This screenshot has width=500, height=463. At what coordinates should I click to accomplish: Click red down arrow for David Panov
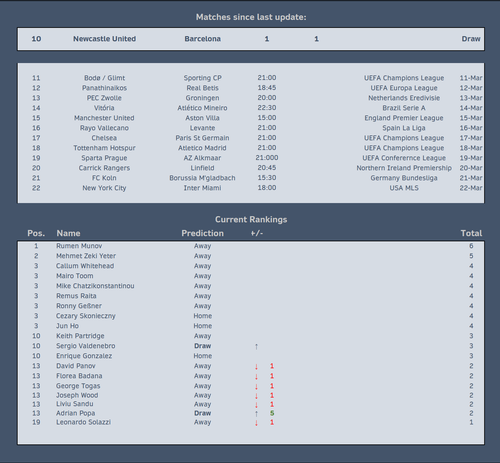[256, 367]
